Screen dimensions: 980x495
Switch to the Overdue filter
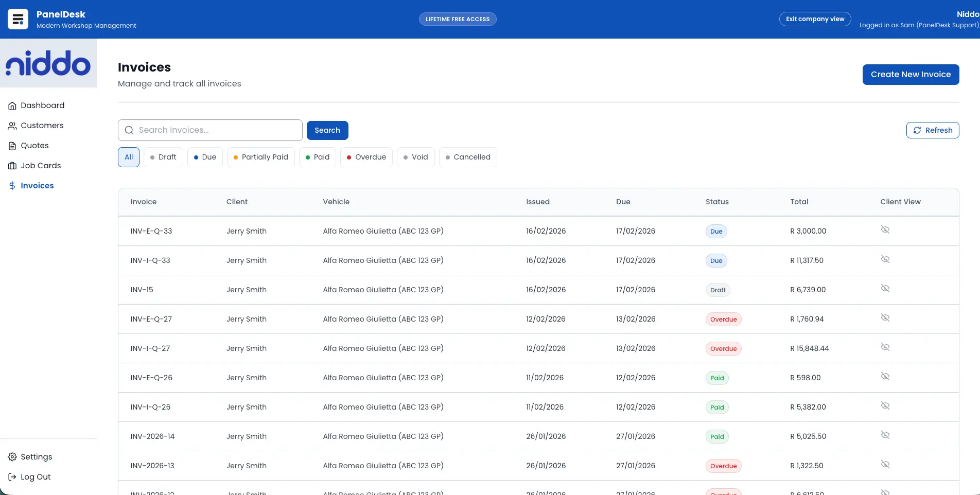tap(366, 157)
